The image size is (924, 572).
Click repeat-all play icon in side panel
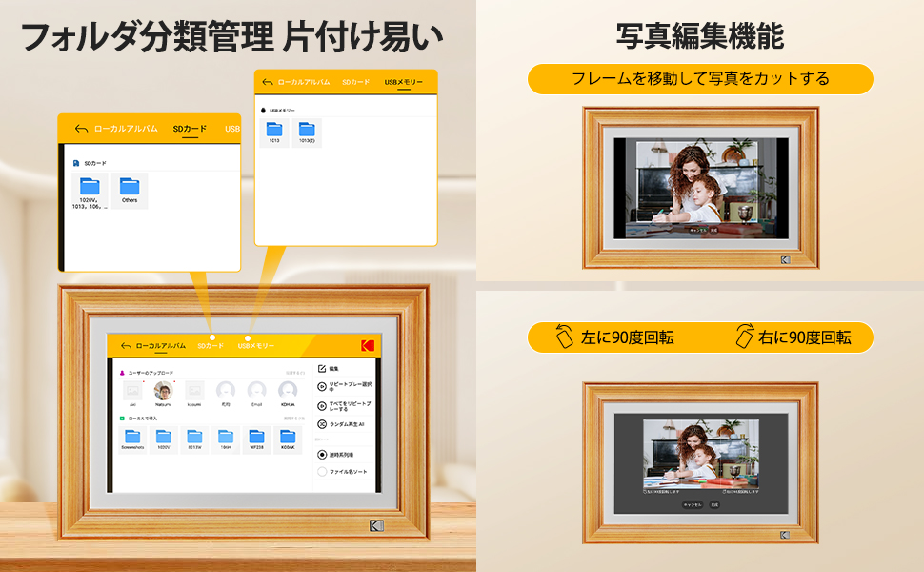pyautogui.click(x=322, y=406)
